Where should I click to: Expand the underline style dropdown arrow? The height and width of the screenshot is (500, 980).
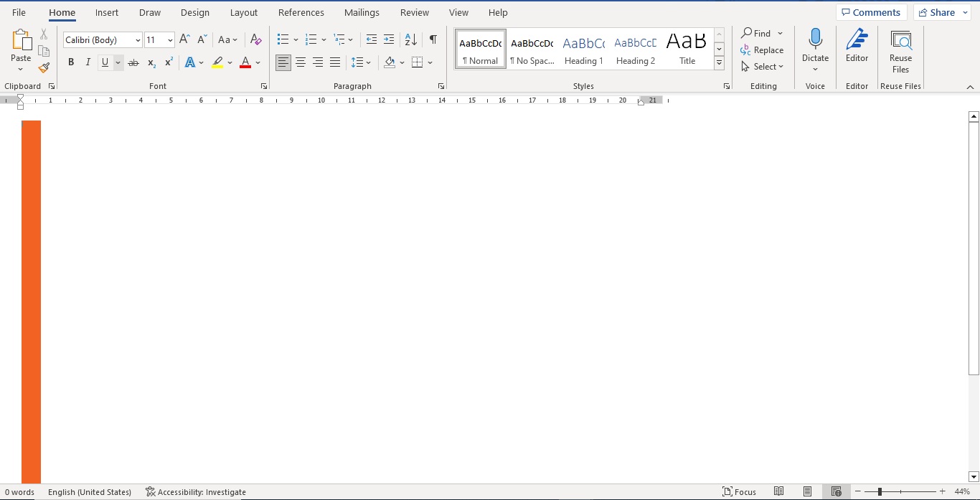118,62
